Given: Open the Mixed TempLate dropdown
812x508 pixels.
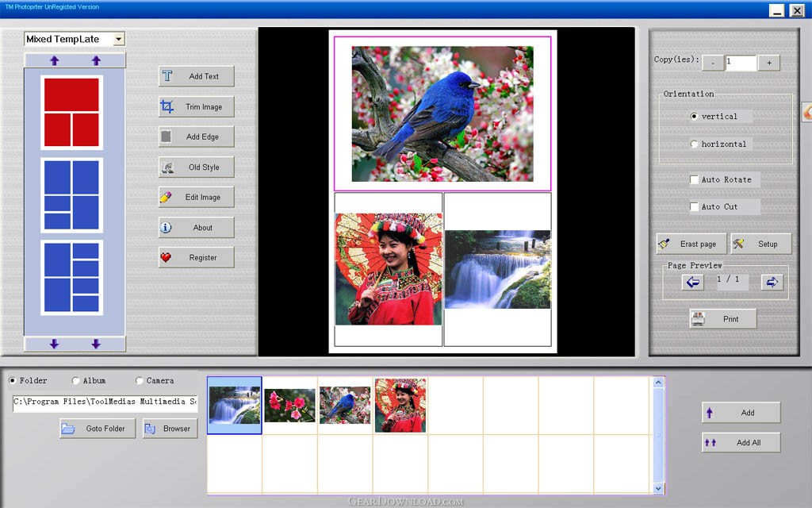Looking at the screenshot, I should point(119,39).
